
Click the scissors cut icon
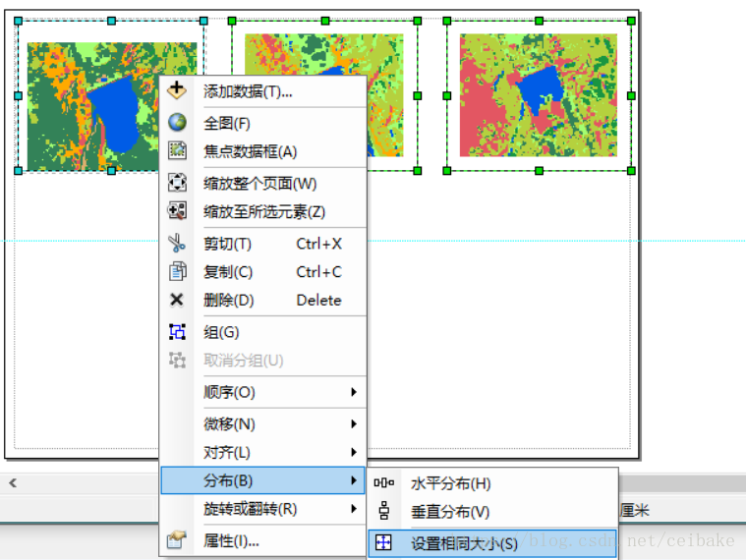pyautogui.click(x=177, y=243)
